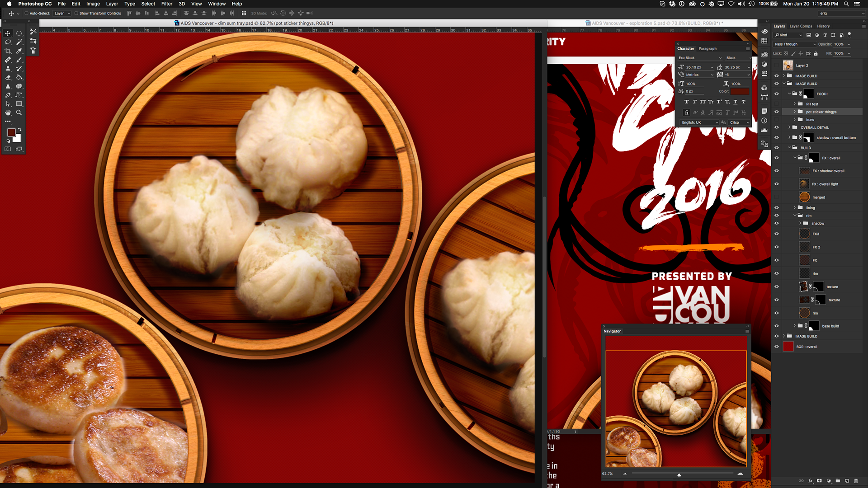Enable Show Transform Controls checkbox
The height and width of the screenshot is (488, 868).
[76, 14]
